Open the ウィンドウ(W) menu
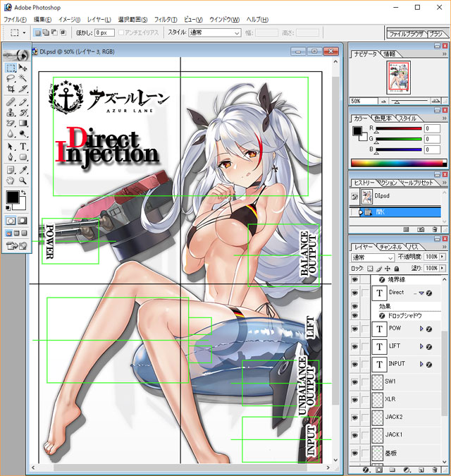Viewport: 451px width, 476px height. coord(224,20)
